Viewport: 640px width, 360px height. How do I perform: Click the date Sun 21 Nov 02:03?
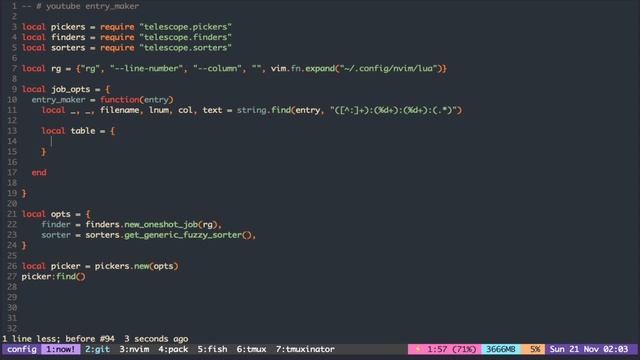tap(589, 349)
